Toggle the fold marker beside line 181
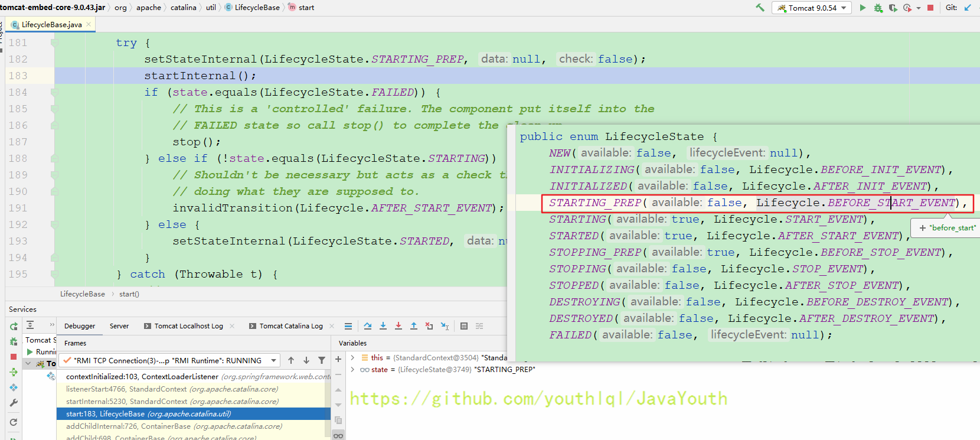This screenshot has height=440, width=980. pos(54,43)
